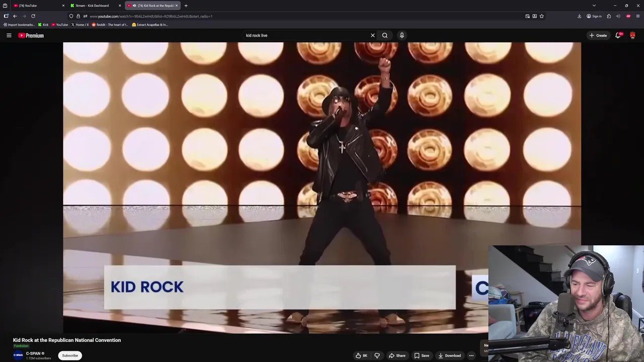
Task: Click the Fundraiser label
Action: point(21,346)
